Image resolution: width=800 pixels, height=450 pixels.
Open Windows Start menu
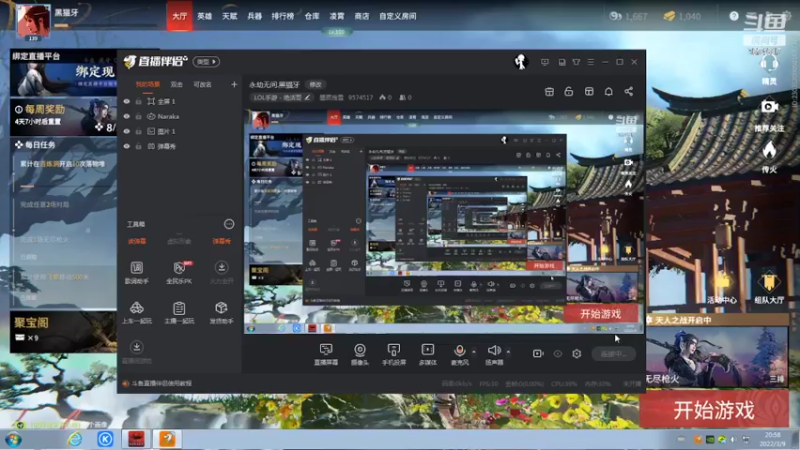(13, 439)
